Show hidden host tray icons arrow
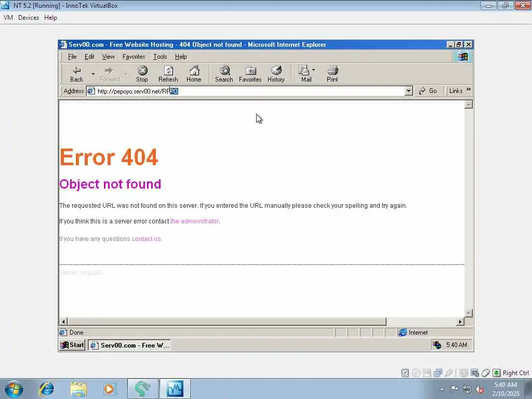The height and width of the screenshot is (399, 532). 442,389
